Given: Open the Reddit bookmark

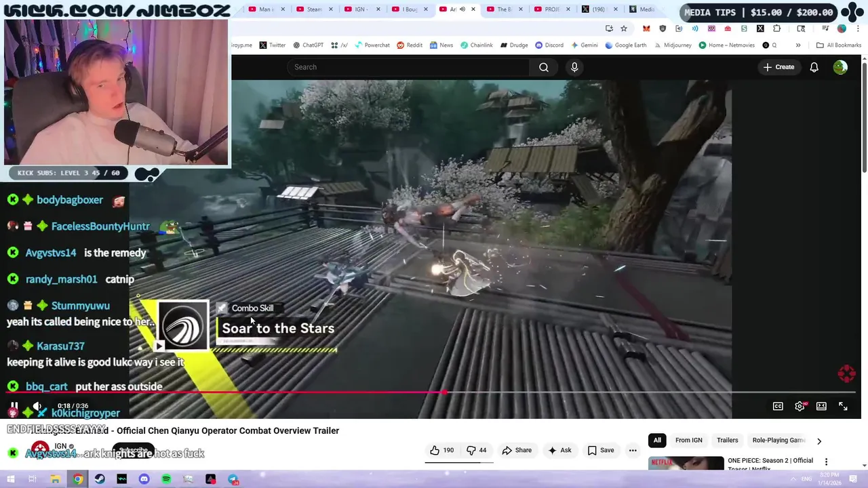Looking at the screenshot, I should [x=410, y=45].
